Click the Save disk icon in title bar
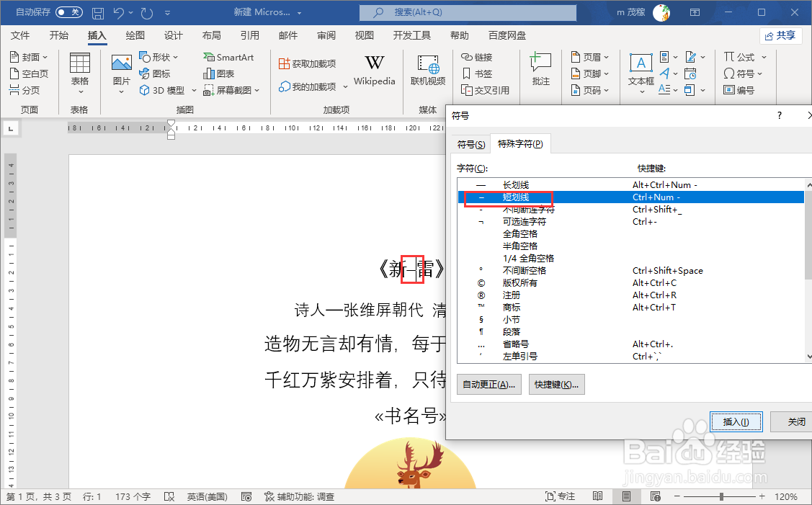Screen dimensions: 812x505 (x=97, y=12)
